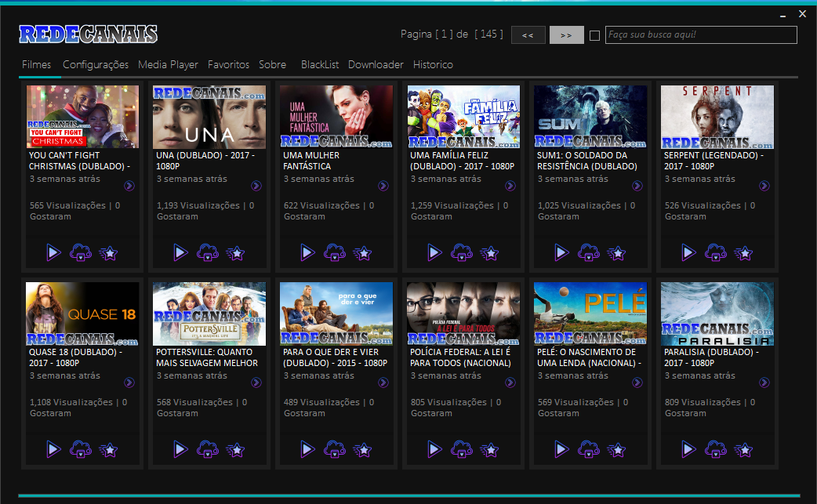Play Paralisia (Dublado) movie
Image resolution: width=817 pixels, height=504 pixels.
click(689, 449)
